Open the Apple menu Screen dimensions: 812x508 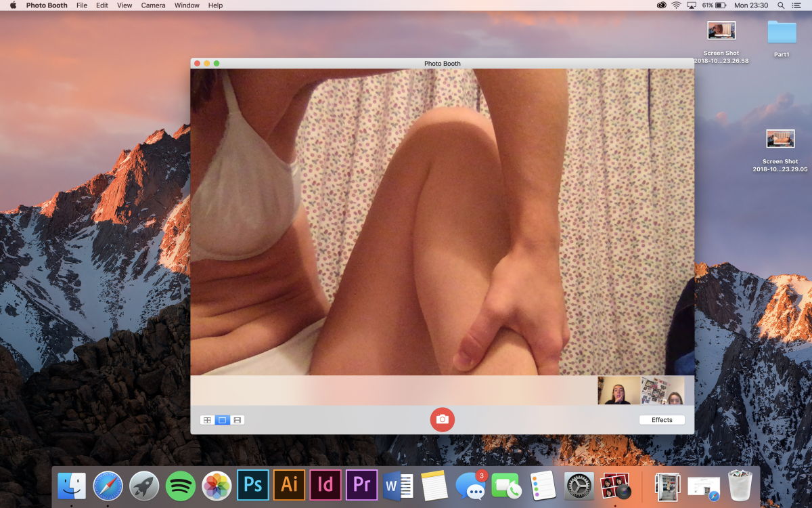coord(13,5)
